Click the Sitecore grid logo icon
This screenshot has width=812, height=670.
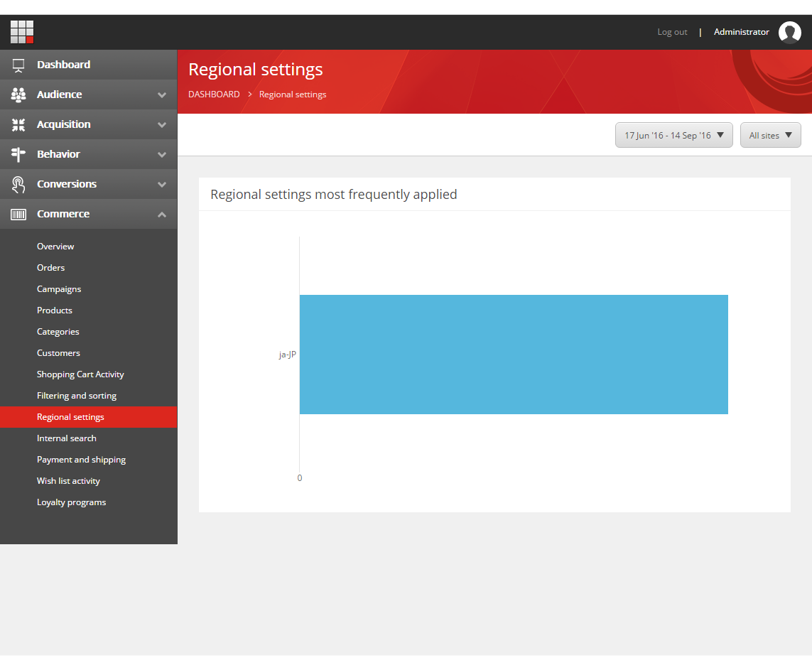pyautogui.click(x=22, y=32)
